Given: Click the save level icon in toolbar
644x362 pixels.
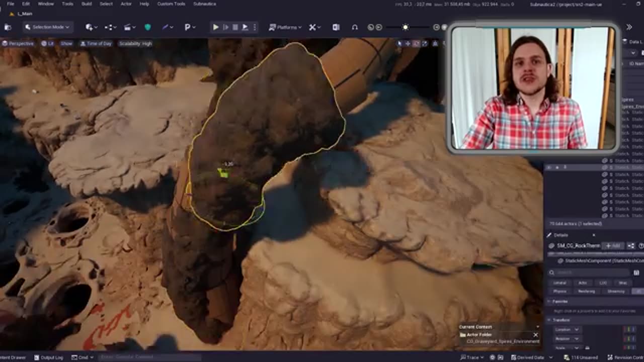Looking at the screenshot, I should pos(8,27).
